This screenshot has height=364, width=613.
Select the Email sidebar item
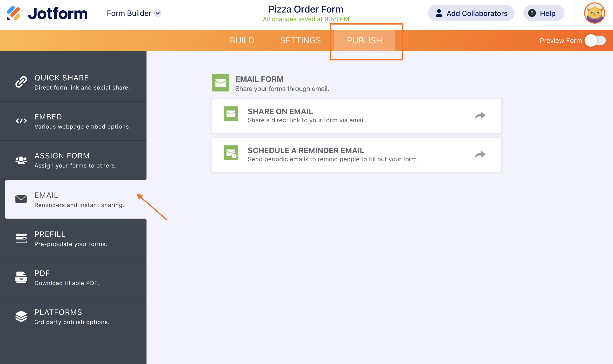(x=76, y=199)
